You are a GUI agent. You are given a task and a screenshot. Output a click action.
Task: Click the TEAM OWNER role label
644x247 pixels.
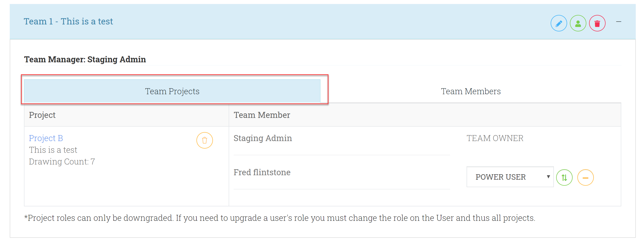(x=495, y=138)
